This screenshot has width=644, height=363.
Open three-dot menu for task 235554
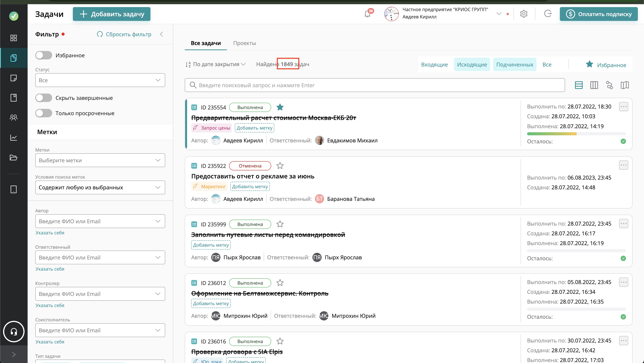[x=623, y=107]
